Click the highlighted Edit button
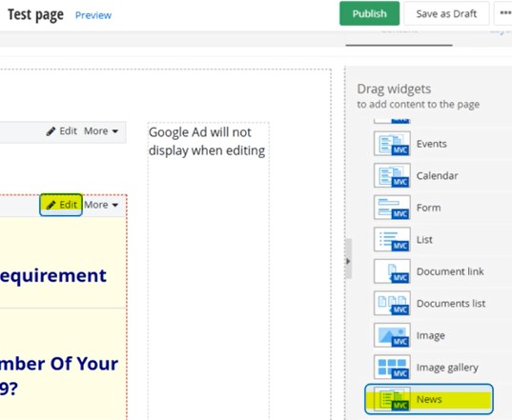This screenshot has height=420, width=512. (x=61, y=205)
